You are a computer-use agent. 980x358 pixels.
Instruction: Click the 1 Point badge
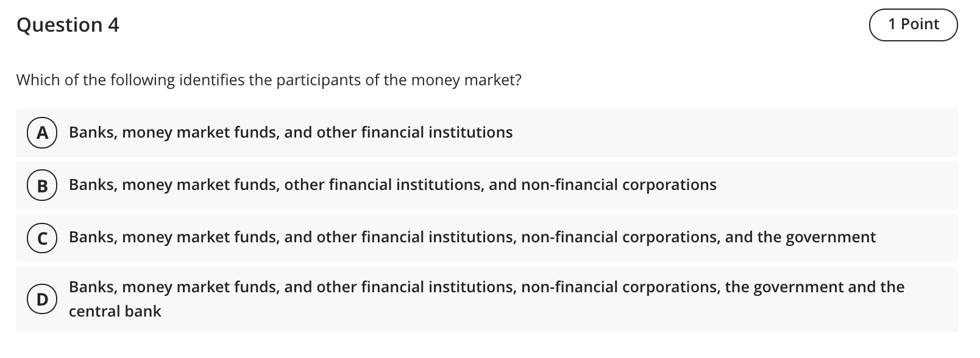click(913, 24)
